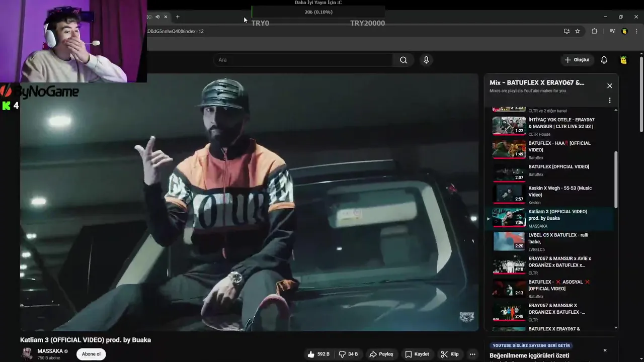
Task: Dislike the video showing 34 B
Action: point(348,354)
